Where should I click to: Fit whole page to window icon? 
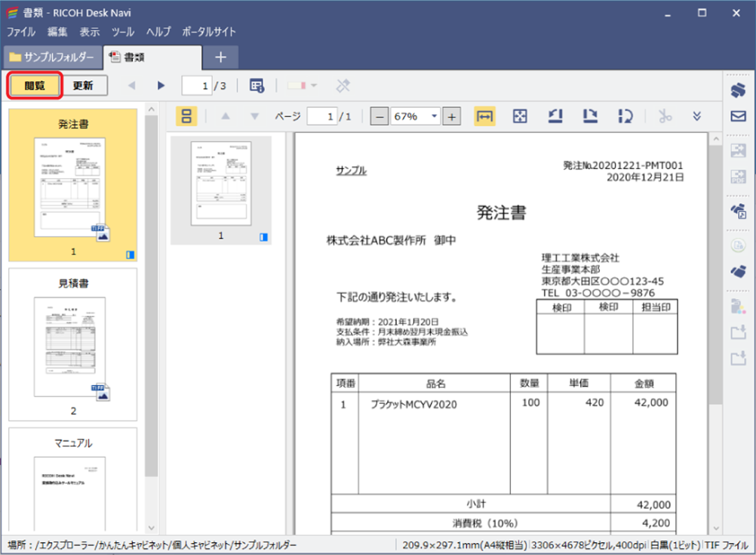click(520, 116)
